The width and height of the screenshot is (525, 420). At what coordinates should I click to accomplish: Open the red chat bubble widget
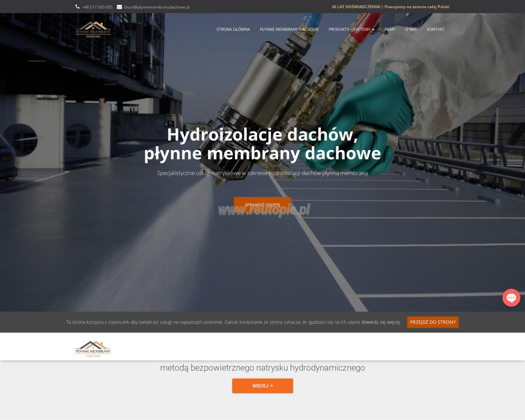point(511,298)
